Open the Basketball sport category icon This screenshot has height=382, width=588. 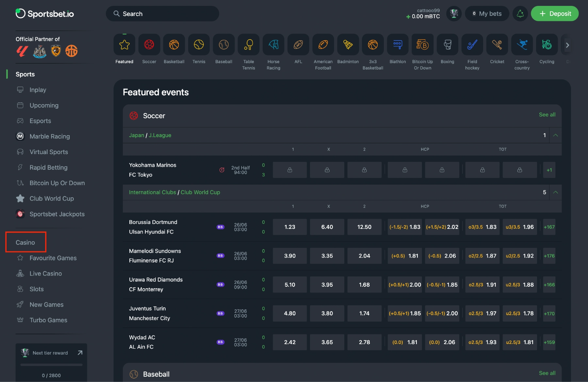pos(174,45)
